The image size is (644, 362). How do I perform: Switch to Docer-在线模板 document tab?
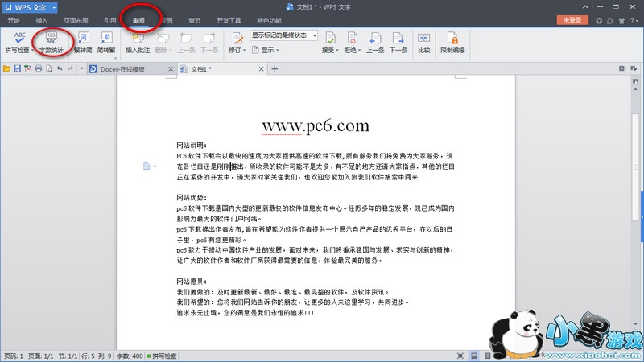click(x=132, y=69)
